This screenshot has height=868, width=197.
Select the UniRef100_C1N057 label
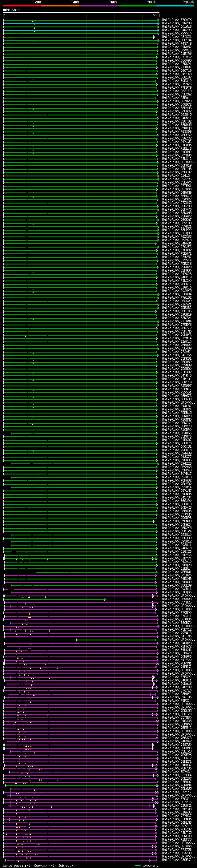pos(177,47)
